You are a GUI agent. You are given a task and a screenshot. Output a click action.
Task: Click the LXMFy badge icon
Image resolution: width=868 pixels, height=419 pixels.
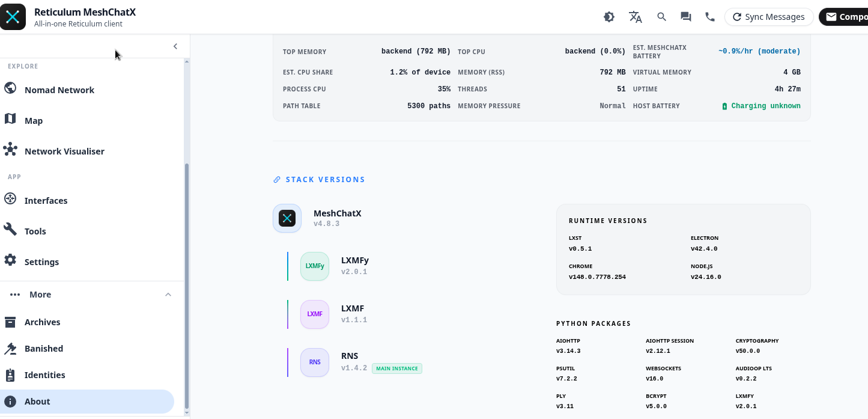tap(315, 266)
